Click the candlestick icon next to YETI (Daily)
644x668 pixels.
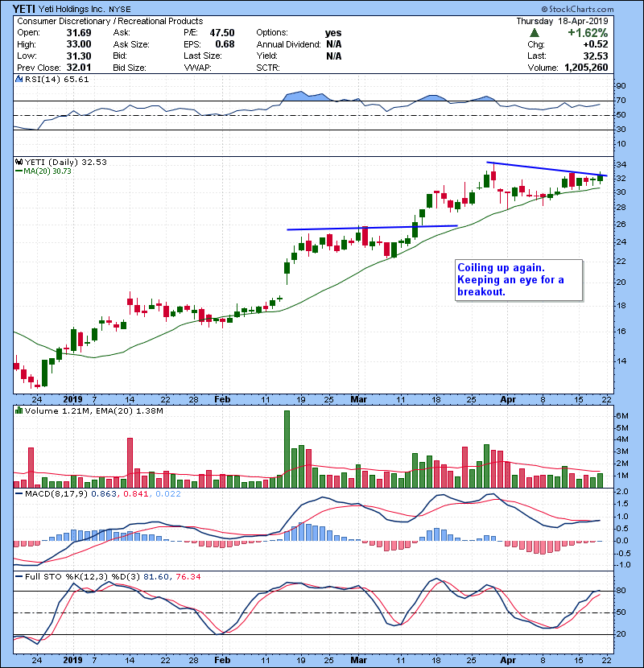(x=19, y=162)
